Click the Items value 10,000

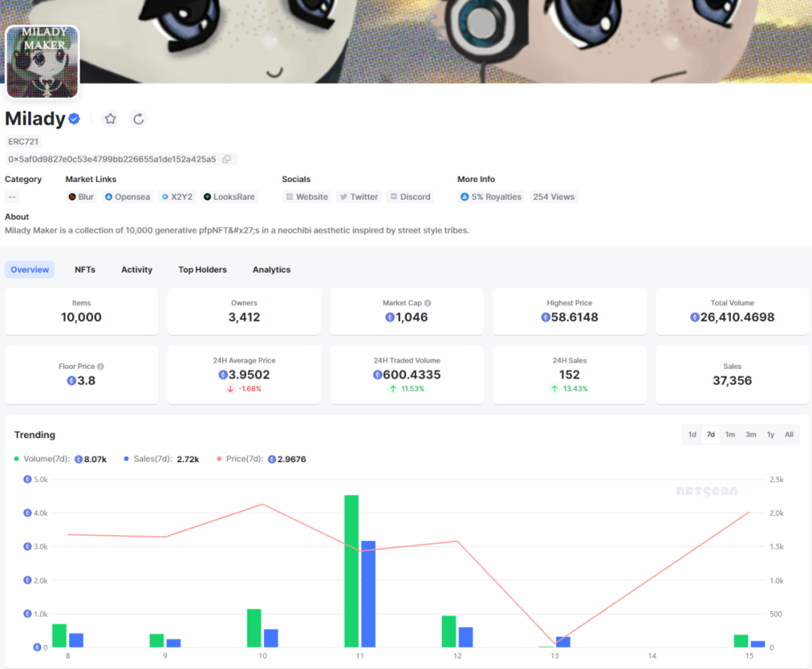point(81,317)
